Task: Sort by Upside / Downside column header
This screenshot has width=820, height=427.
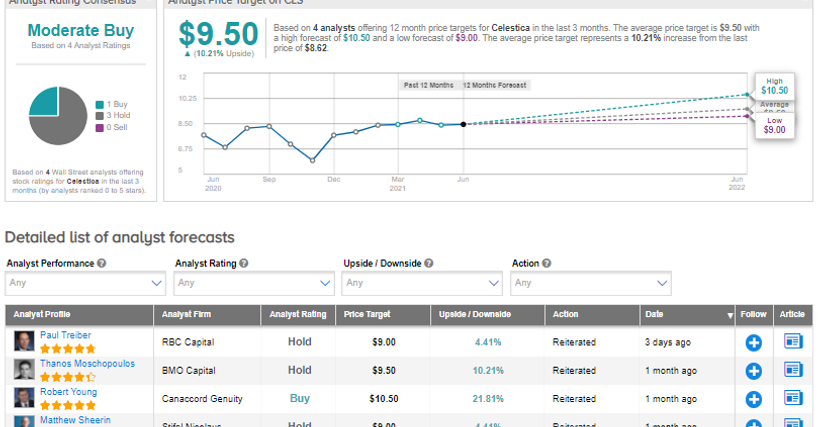Action: tap(475, 314)
